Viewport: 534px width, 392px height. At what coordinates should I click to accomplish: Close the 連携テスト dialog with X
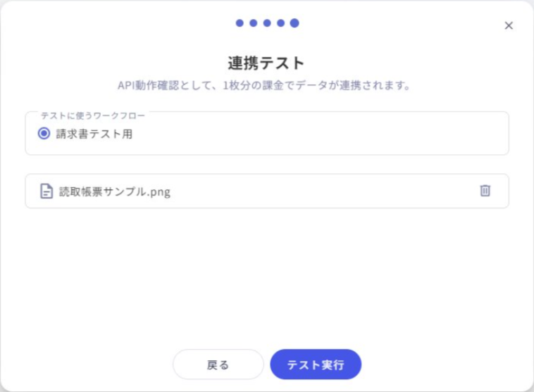pyautogui.click(x=509, y=25)
